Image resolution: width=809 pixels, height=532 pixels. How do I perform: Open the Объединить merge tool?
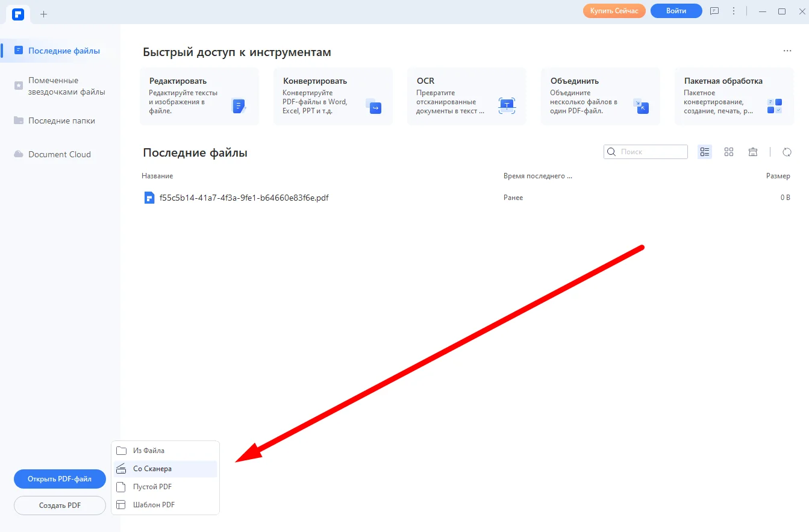pos(600,96)
